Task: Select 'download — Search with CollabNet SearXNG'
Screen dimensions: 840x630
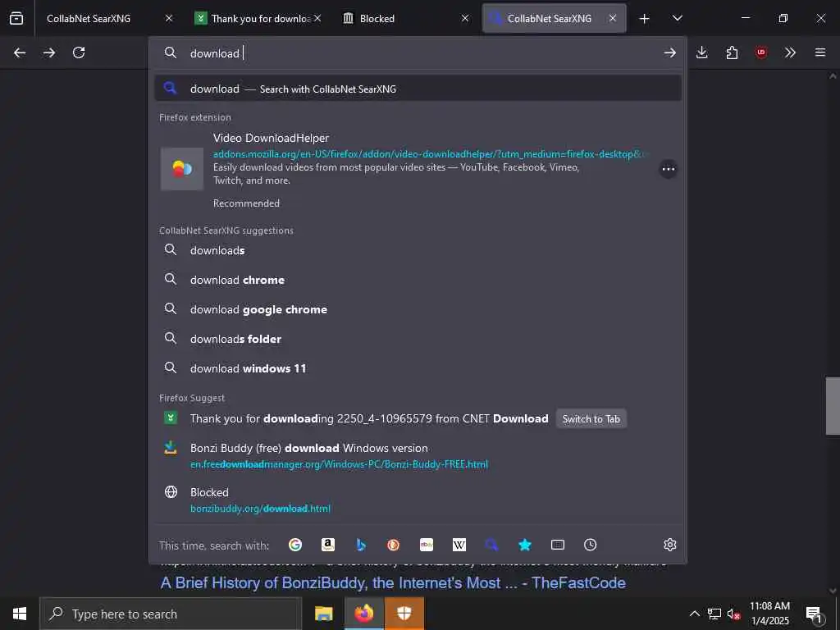Action: point(418,89)
